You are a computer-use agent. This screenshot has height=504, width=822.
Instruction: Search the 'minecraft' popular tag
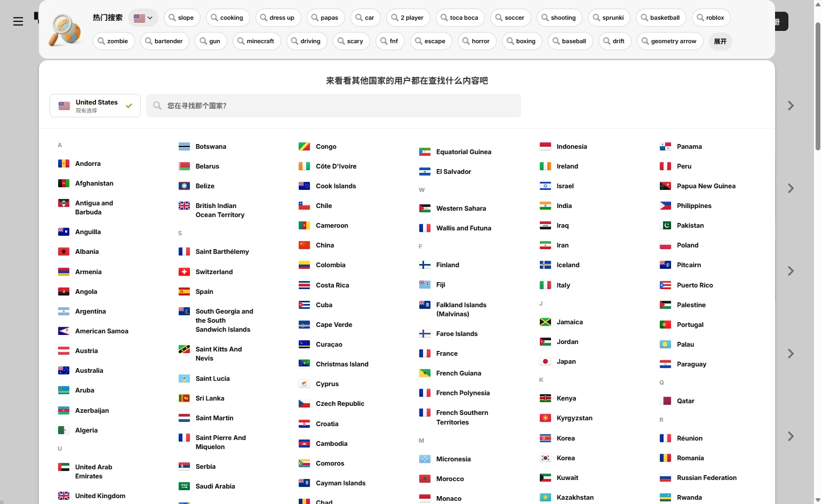[257, 41]
